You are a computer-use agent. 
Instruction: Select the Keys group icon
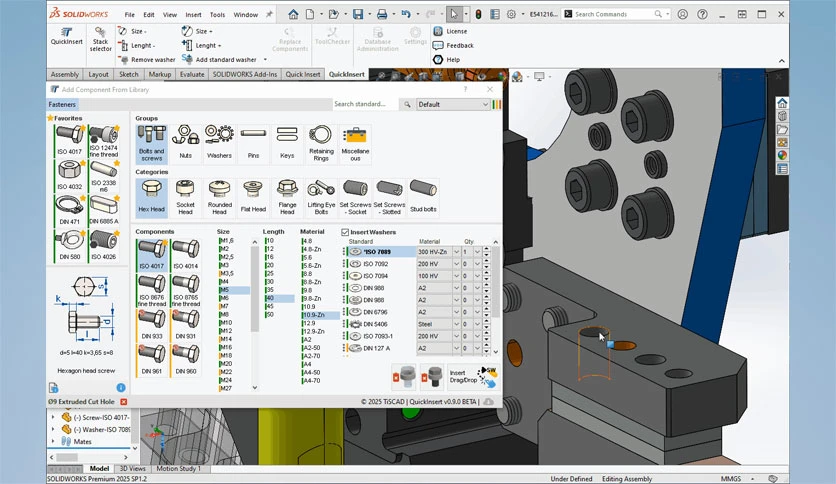[287, 143]
